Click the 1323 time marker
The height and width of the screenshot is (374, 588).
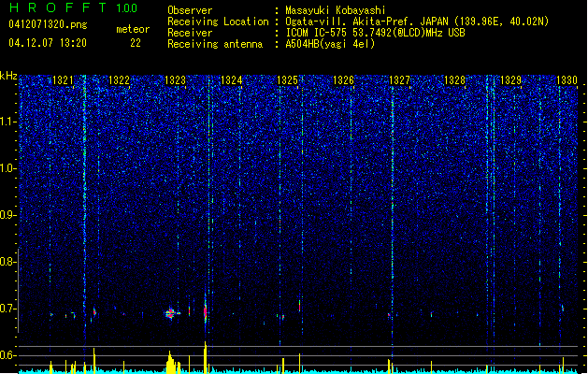(175, 79)
